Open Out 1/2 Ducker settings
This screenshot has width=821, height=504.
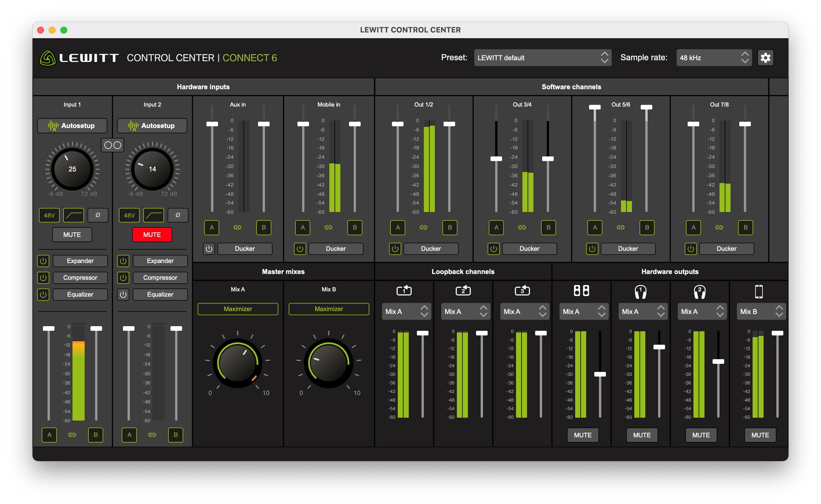click(x=431, y=249)
